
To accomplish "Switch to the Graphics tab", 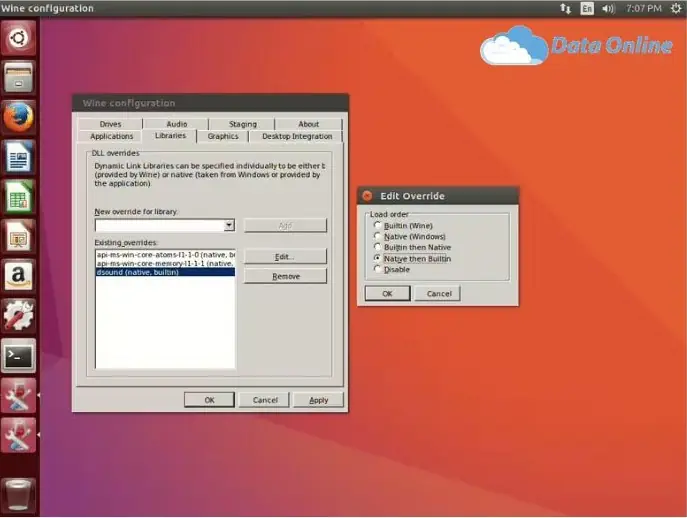I will pos(223,136).
